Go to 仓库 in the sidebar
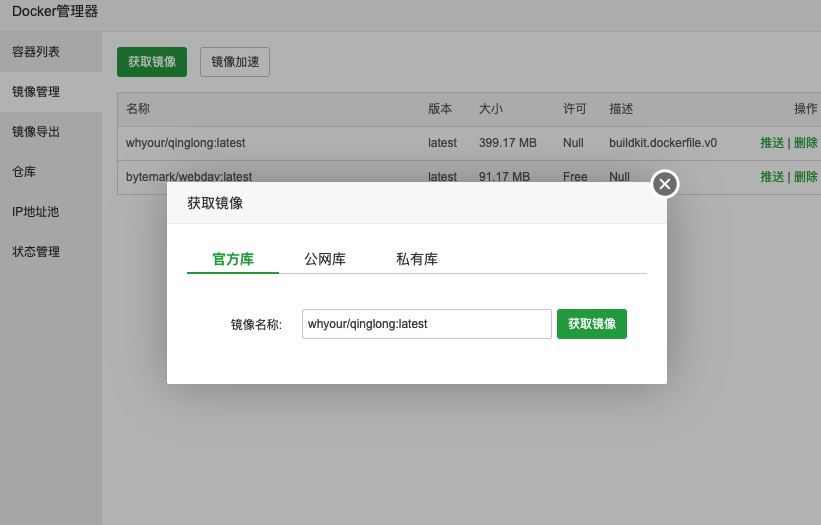Image resolution: width=821 pixels, height=525 pixels. 51,172
